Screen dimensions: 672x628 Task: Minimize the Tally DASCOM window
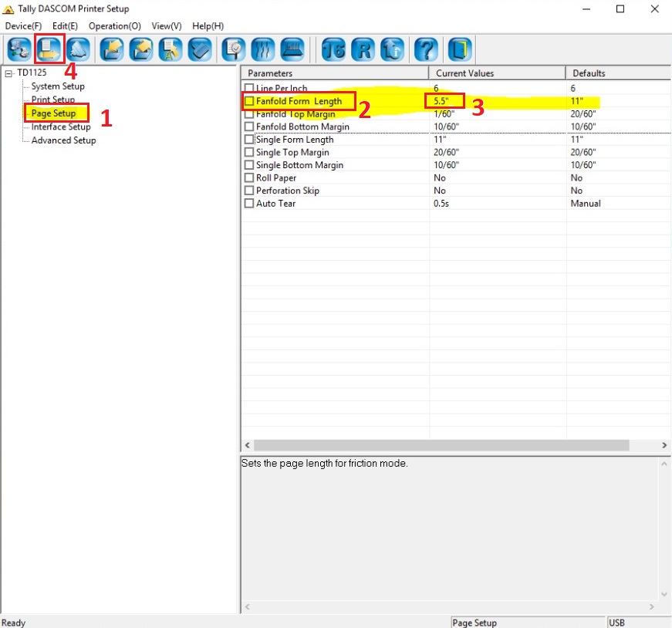586,9
